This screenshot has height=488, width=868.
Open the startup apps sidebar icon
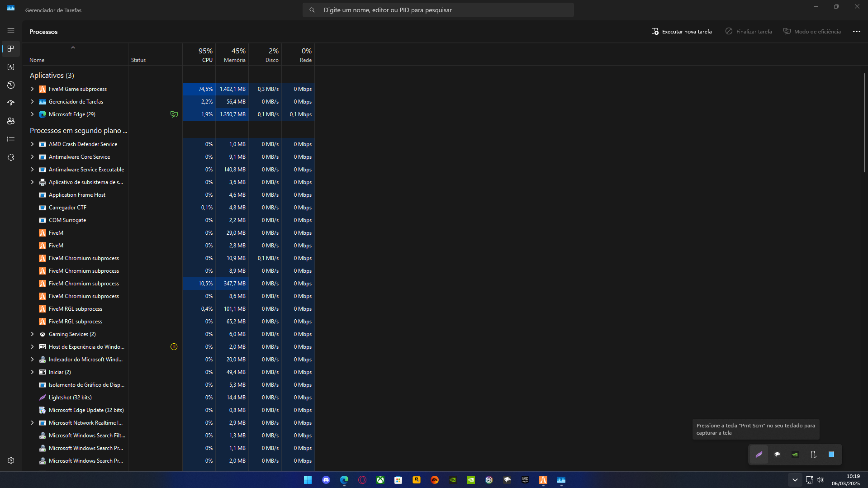pos(11,103)
